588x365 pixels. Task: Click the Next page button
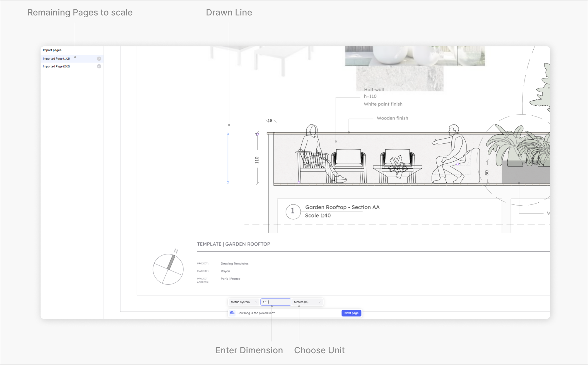coord(351,313)
